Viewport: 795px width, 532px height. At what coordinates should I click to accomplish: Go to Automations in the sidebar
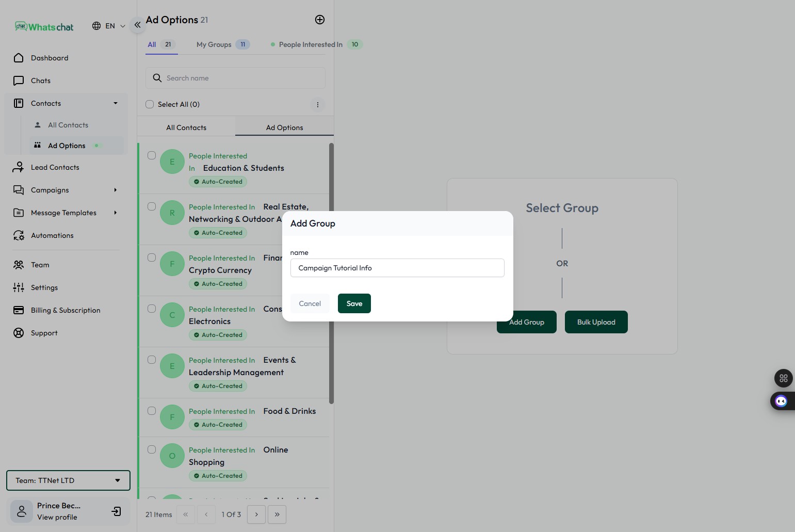coord(52,235)
